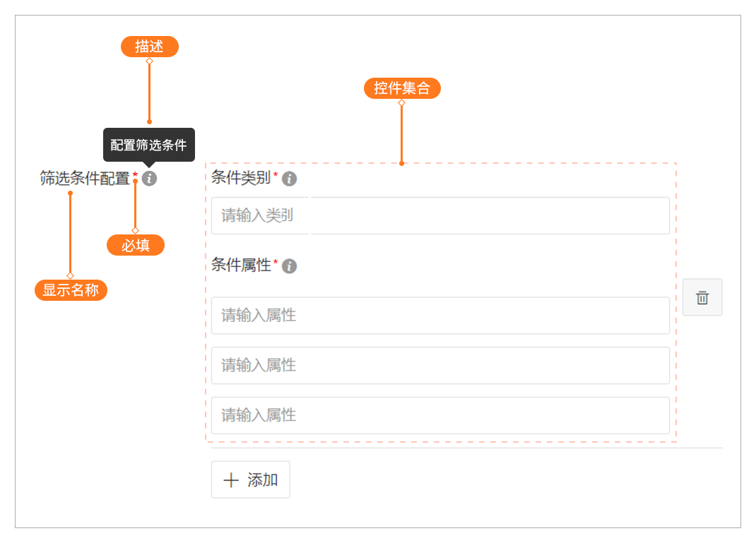Click the info icon next to 条件属性
Screen dimensions: 756x543
click(x=289, y=266)
